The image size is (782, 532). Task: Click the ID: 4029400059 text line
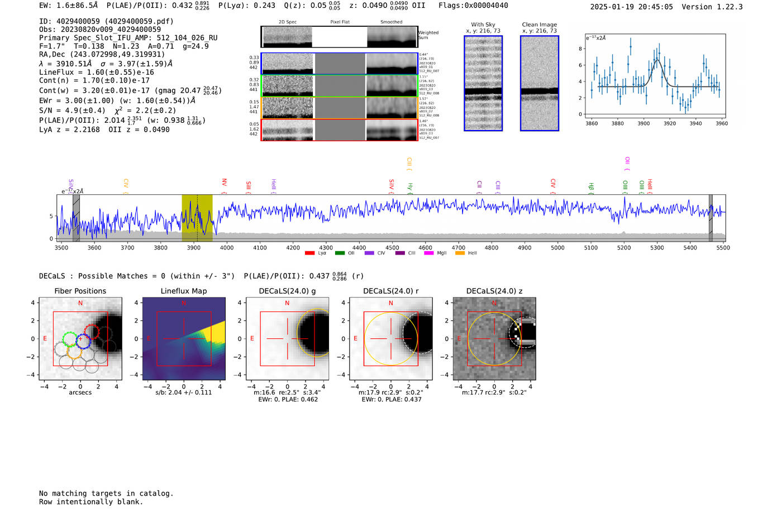pos(106,21)
